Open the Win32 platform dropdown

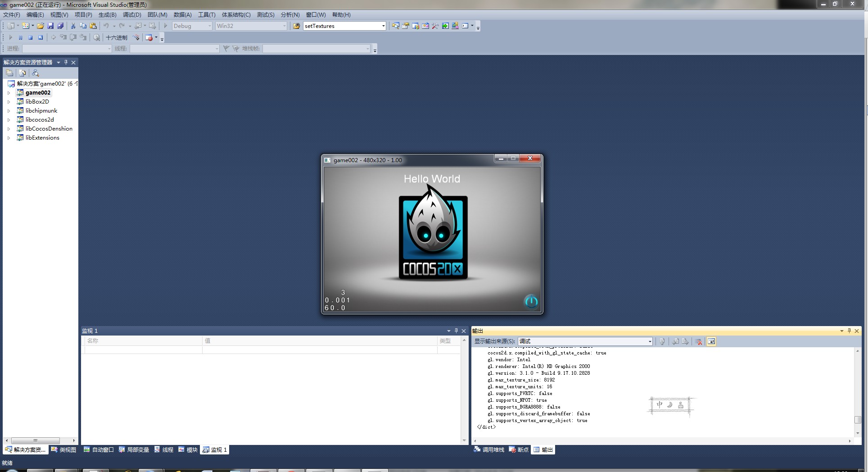(x=285, y=26)
